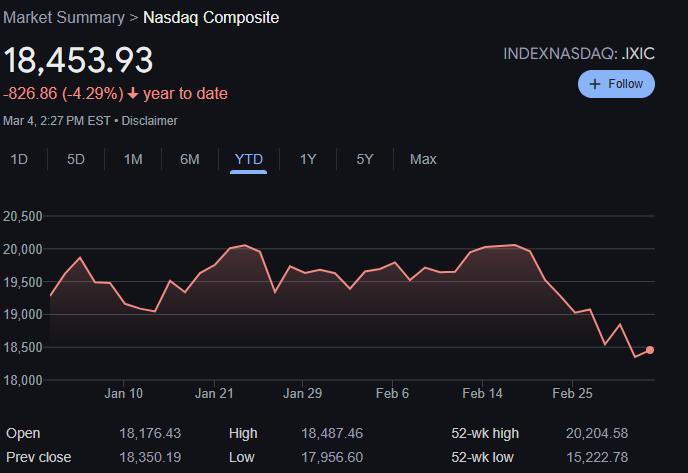Follow the Nasdaq Composite index
Image resolution: width=688 pixels, height=473 pixels.
tap(616, 84)
